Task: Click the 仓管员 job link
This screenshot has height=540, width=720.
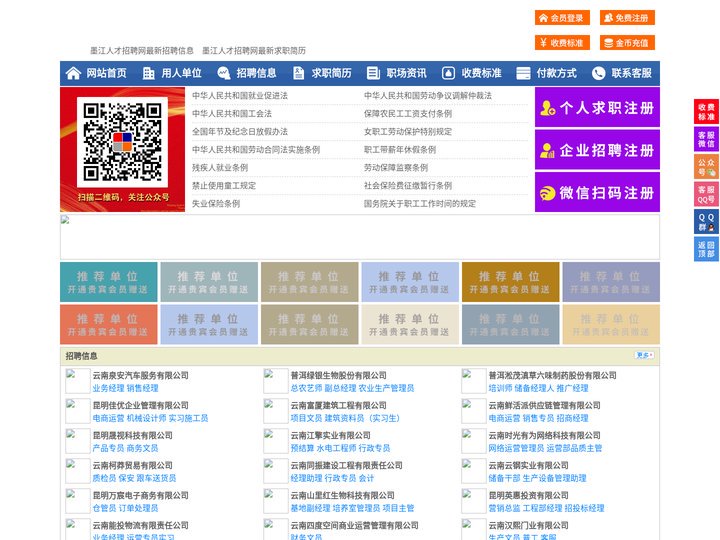Action: point(104,508)
